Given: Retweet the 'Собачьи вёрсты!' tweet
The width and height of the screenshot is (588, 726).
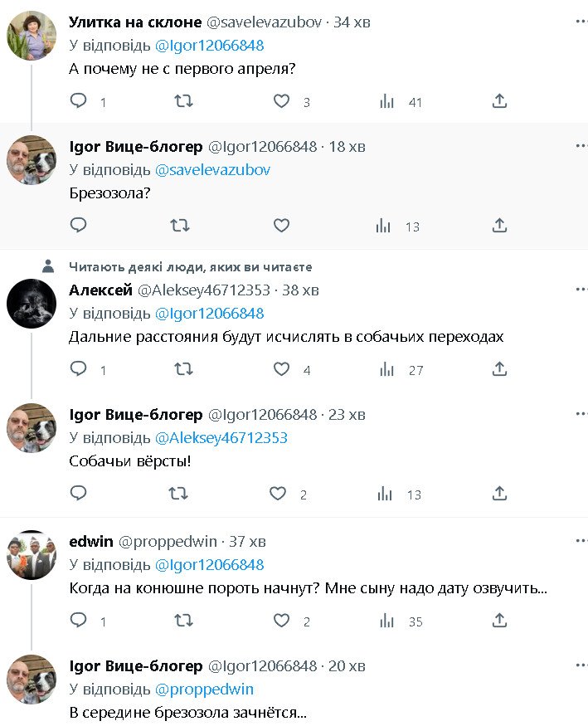Looking at the screenshot, I should 177,494.
